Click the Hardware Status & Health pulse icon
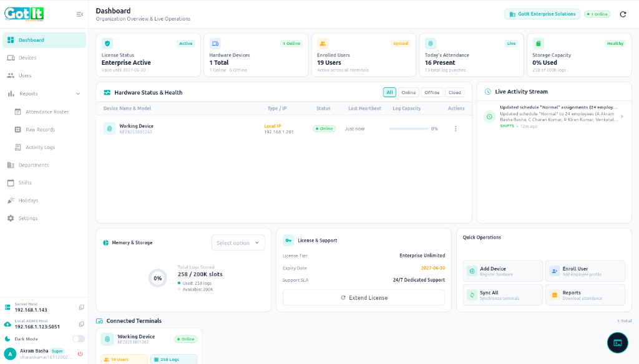This screenshot has width=639, height=364. tap(107, 92)
